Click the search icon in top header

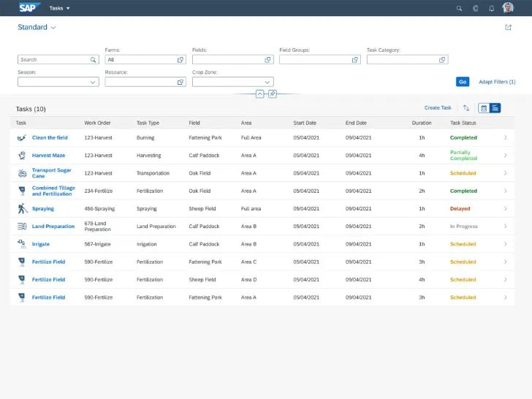(x=459, y=8)
